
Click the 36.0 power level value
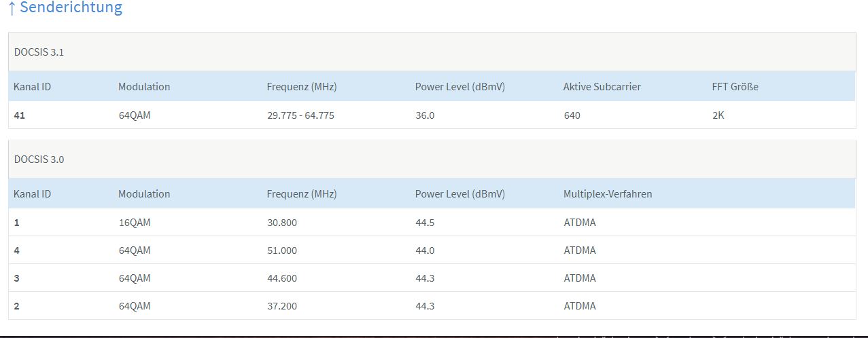425,115
